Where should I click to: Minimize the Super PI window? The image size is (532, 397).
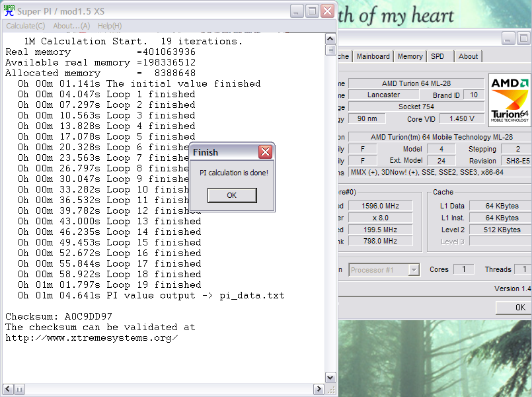tap(297, 11)
